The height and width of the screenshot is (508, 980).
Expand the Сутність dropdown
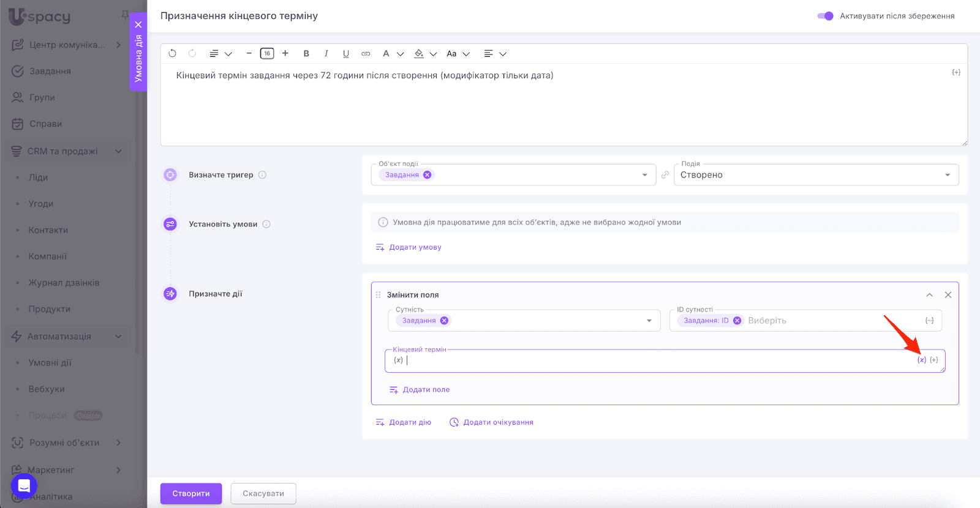pos(649,321)
